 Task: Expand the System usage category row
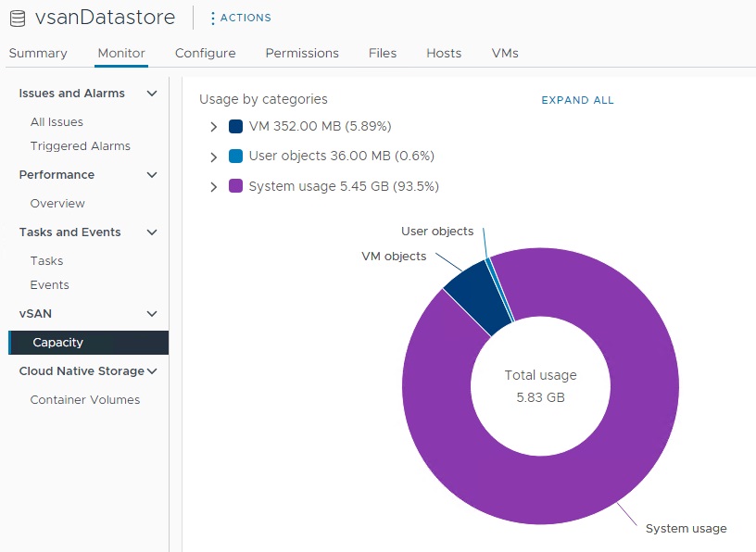pyautogui.click(x=213, y=186)
